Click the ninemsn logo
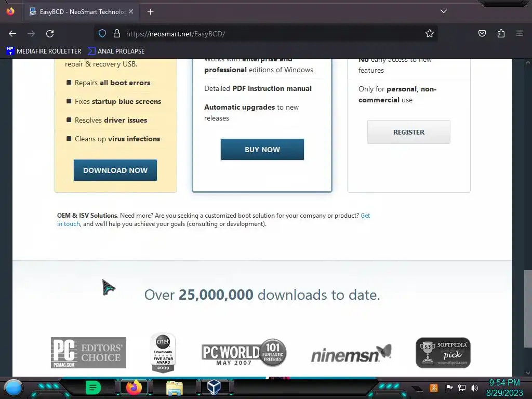The image size is (532, 399). click(351, 353)
